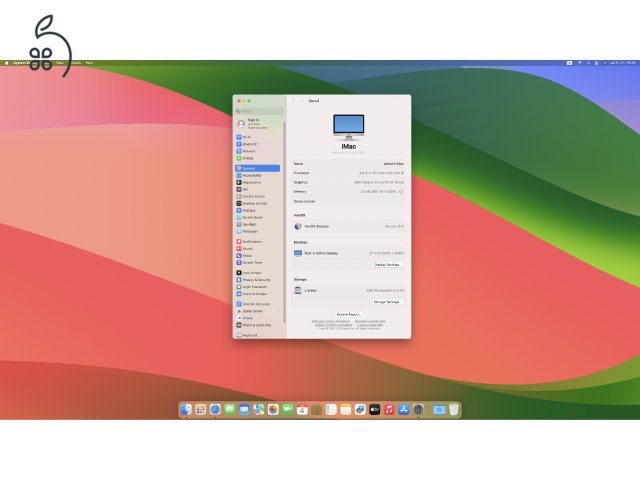Viewport: 640px width, 480px height.
Task: Go forward using the toolbar forward arrow
Action: 302,101
